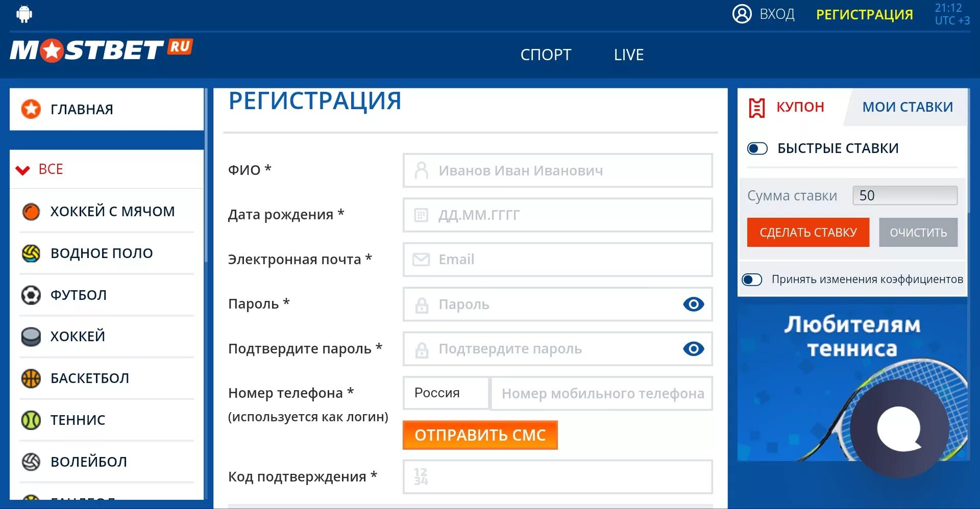This screenshot has width=980, height=509.
Task: Click the Код подтверждения input field
Action: coord(557,477)
